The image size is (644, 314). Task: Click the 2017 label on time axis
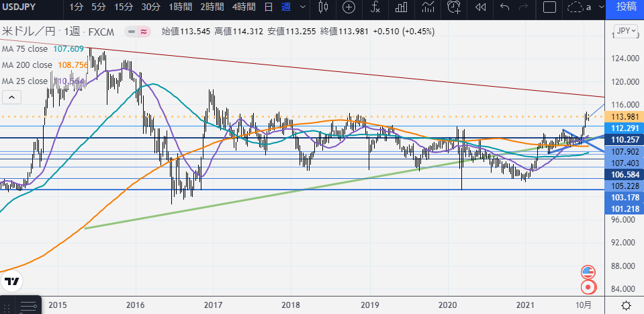[213, 305]
